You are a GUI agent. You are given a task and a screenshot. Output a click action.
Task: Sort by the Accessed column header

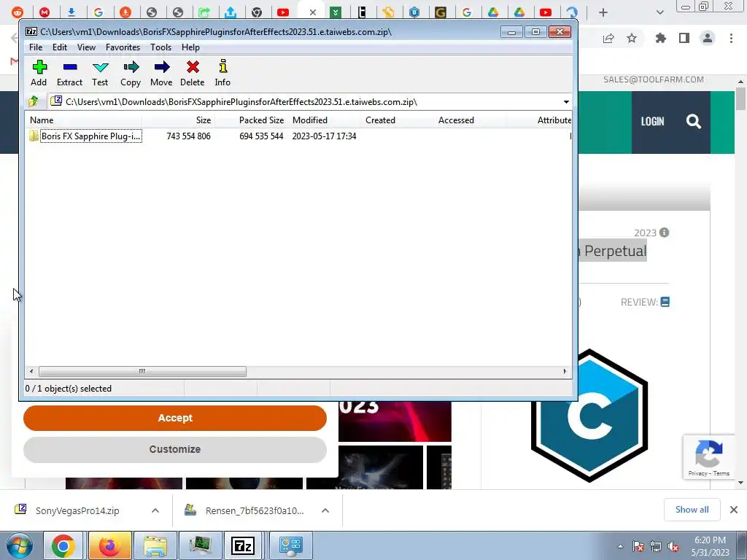point(471,120)
